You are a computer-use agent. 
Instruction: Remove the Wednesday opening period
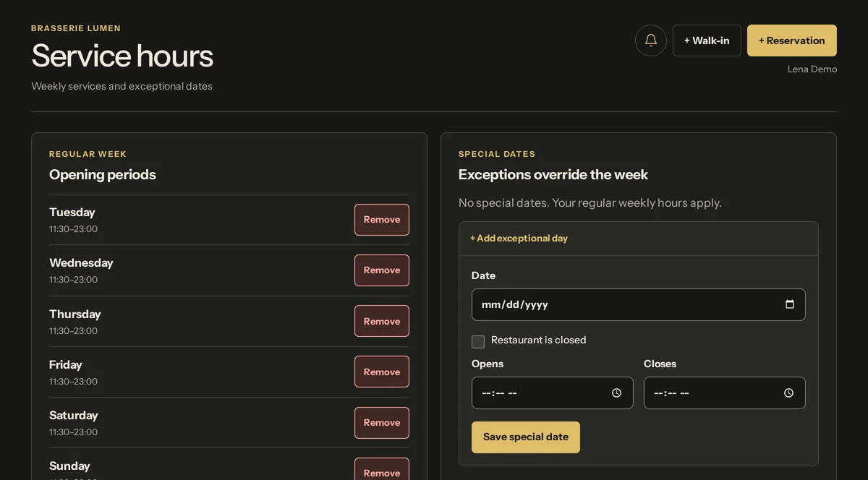382,270
